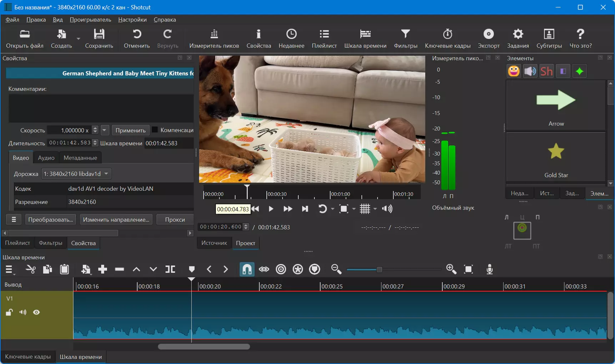Open the Properties panel icon in toolbar
The height and width of the screenshot is (364, 615).
point(258,39)
